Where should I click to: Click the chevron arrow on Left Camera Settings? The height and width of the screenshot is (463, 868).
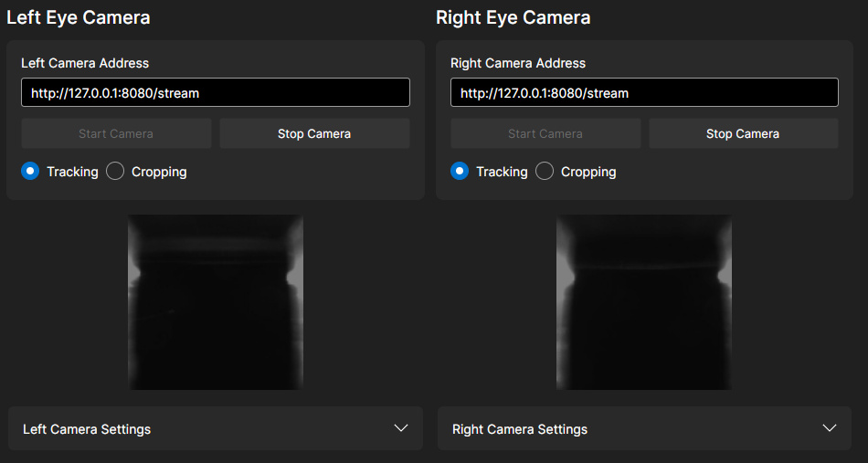click(x=400, y=428)
